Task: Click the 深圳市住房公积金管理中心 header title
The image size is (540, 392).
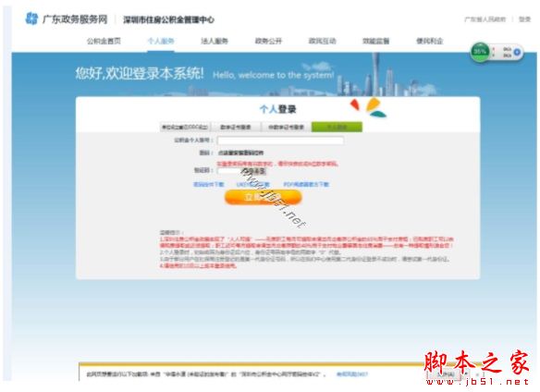Action: [168, 19]
